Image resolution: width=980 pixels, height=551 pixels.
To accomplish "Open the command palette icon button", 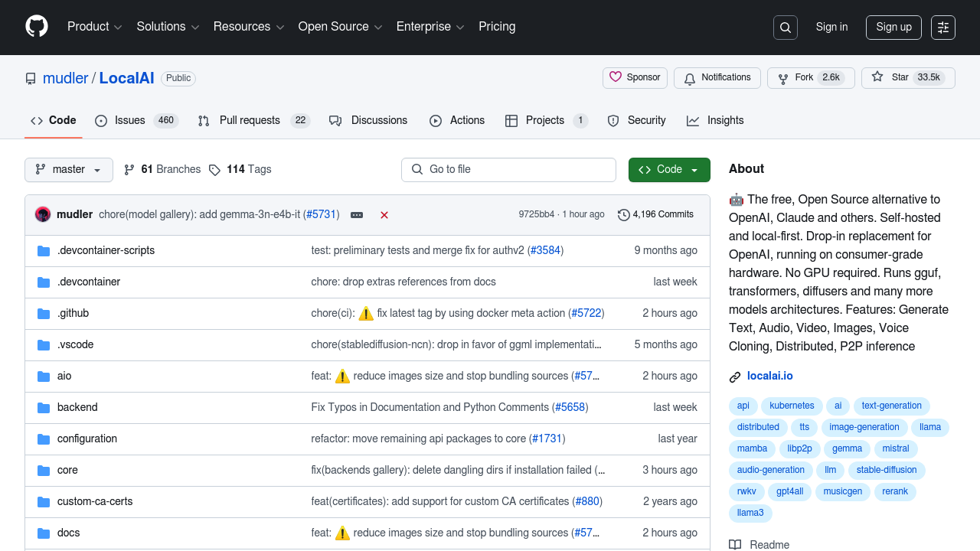I will [943, 28].
